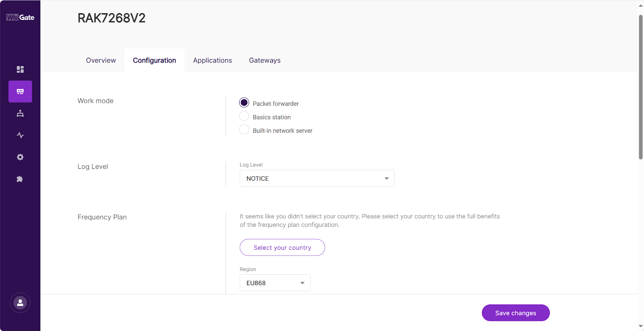The height and width of the screenshot is (331, 644).
Task: Open the LoRa gateway sidebar icon
Action: click(20, 91)
